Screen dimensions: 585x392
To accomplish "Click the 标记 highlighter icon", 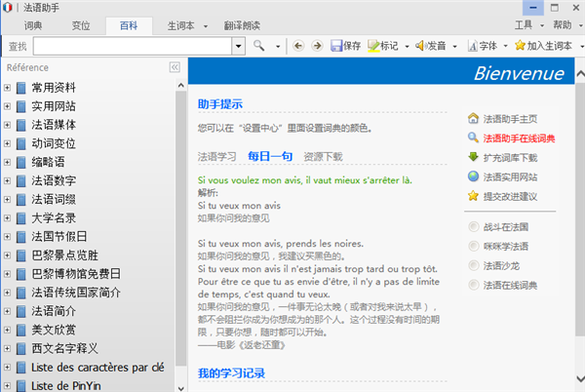I will [373, 46].
